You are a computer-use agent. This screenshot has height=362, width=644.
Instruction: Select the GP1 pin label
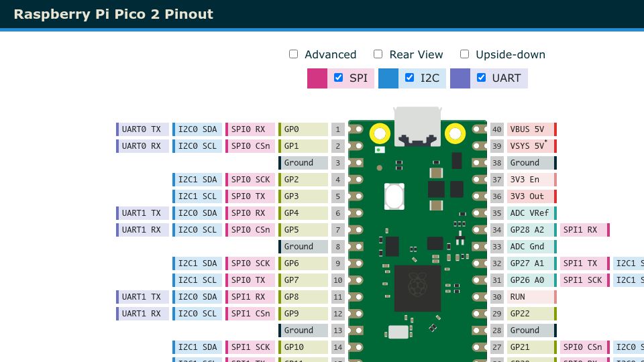(303, 146)
